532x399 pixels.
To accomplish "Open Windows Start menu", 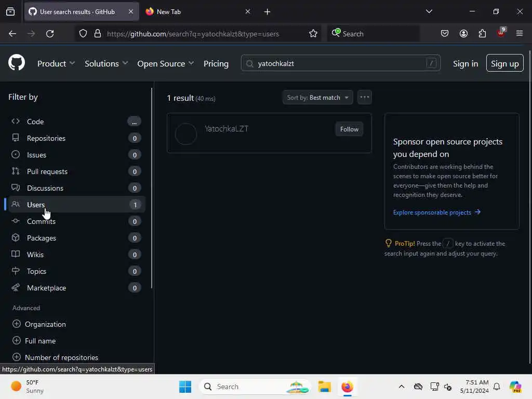I will [x=185, y=387].
